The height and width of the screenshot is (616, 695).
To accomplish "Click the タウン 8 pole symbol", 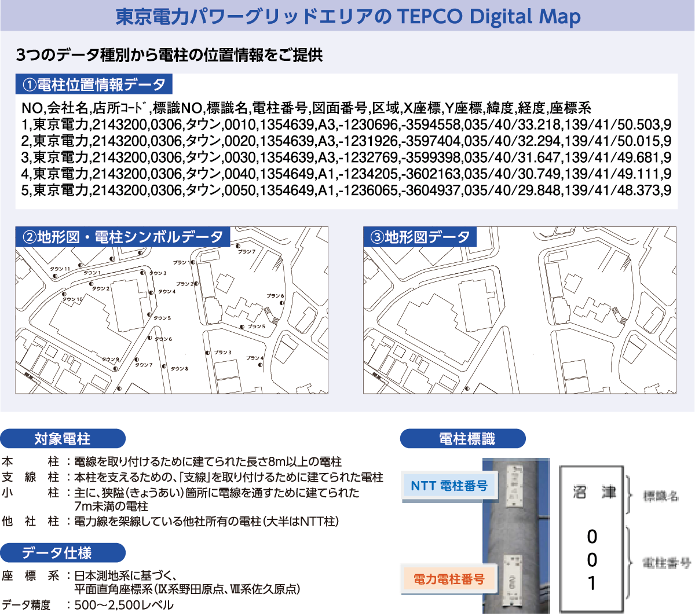I will (164, 366).
